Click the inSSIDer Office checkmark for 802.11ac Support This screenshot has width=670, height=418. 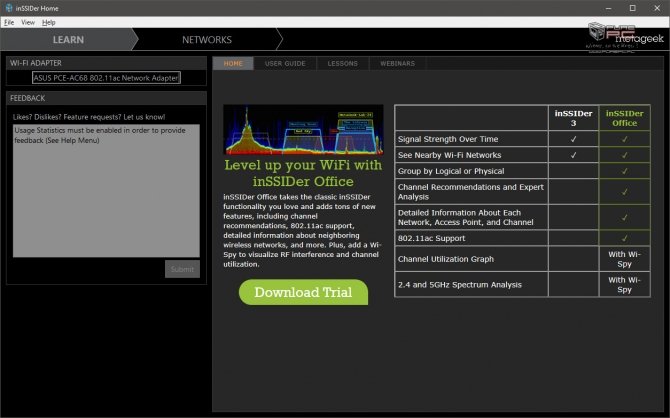point(624,238)
